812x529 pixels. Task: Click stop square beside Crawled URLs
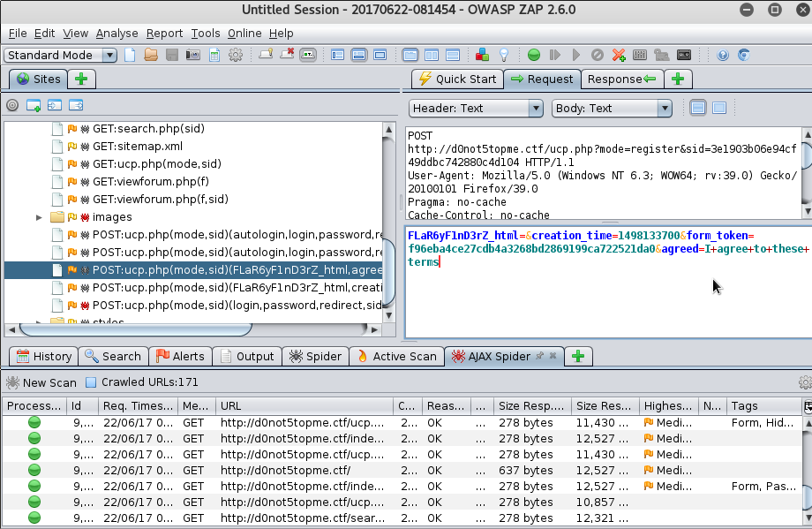(x=91, y=382)
